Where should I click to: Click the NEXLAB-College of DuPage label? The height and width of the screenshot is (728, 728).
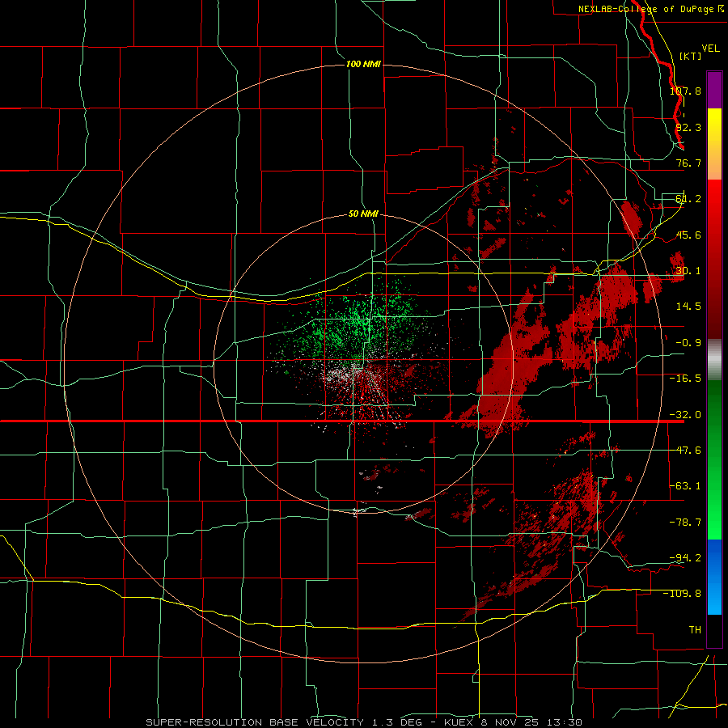click(651, 9)
